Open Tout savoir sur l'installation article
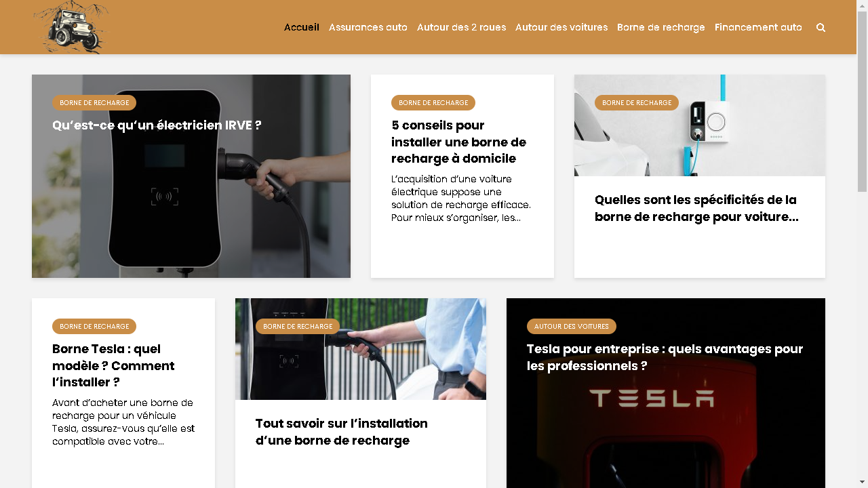This screenshot has height=488, width=868. pyautogui.click(x=342, y=432)
